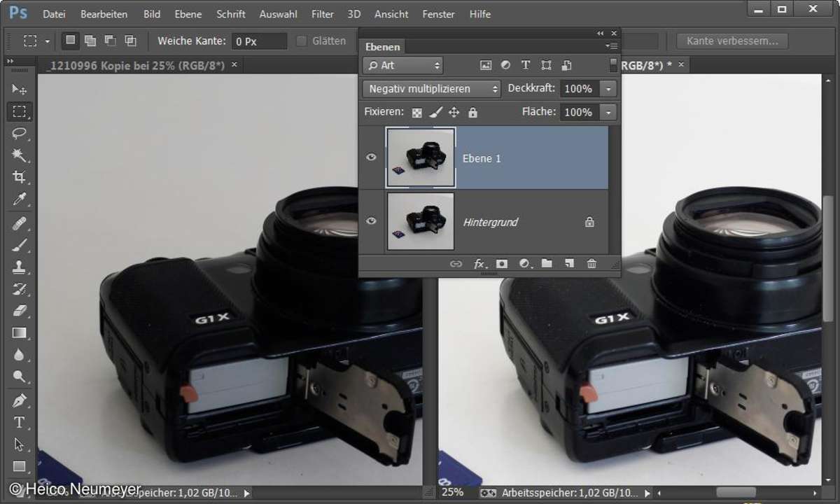Viewport: 840px width, 504px height.
Task: Open the Bearbeiten menu
Action: click(104, 14)
